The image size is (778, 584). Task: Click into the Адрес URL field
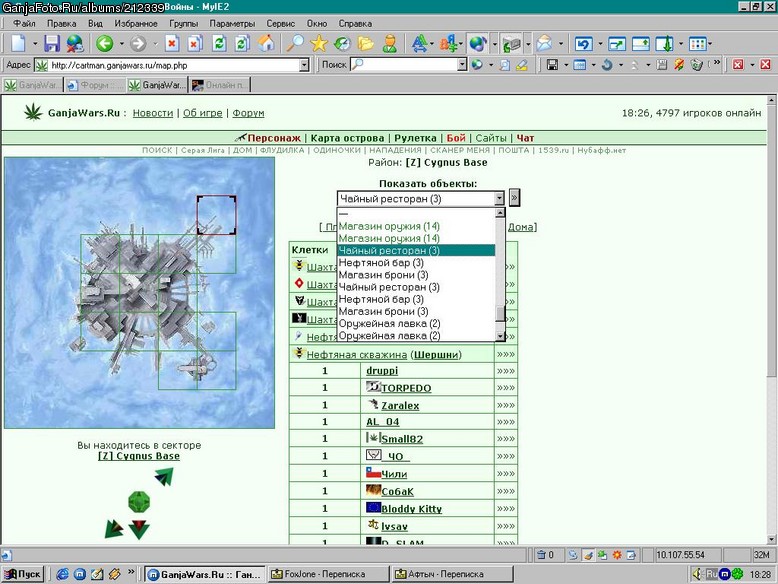(174, 65)
